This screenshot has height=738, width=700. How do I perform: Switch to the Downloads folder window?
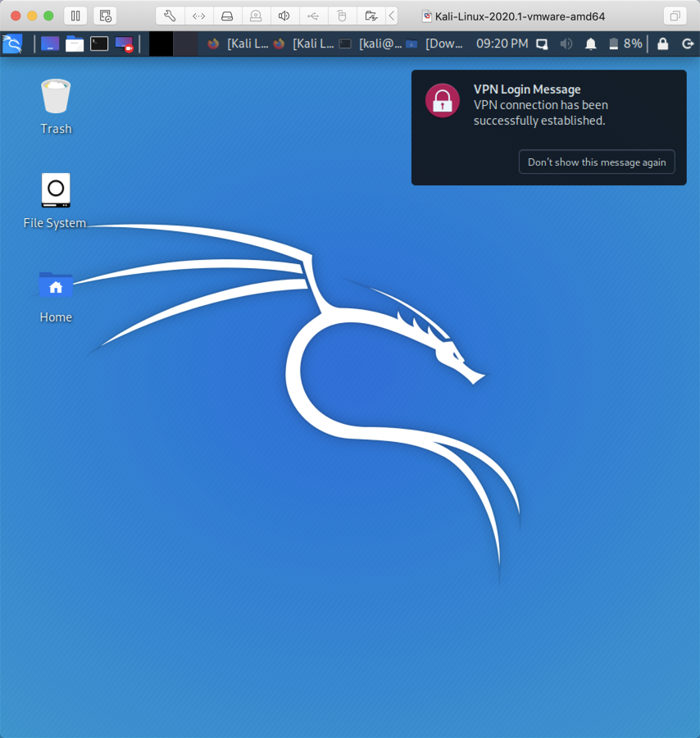435,43
